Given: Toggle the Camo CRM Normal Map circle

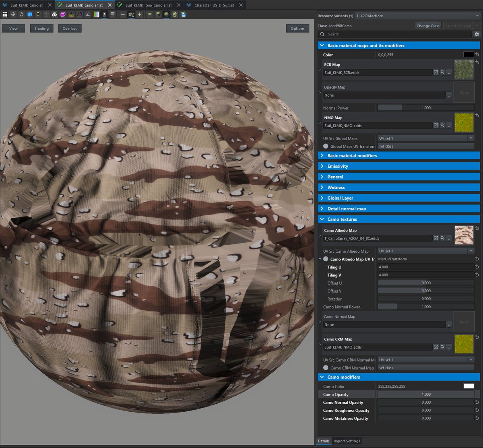Looking at the screenshot, I should pos(326,368).
